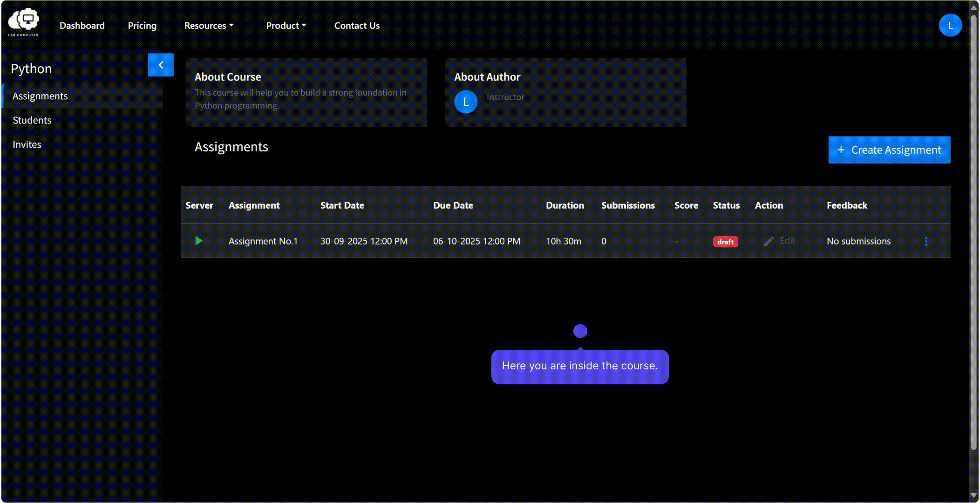This screenshot has height=503, width=980.
Task: Click the tour tooltip 'Here you are inside the course.'
Action: click(580, 366)
